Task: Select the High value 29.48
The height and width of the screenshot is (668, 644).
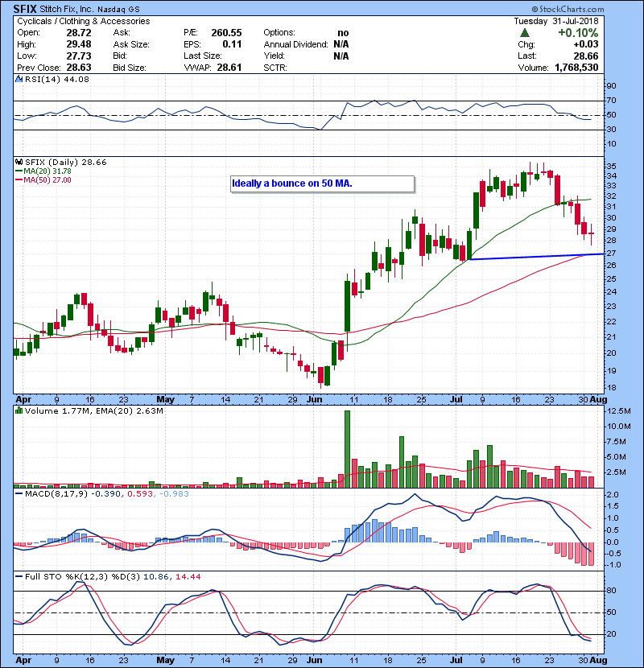Action: pyautogui.click(x=79, y=44)
